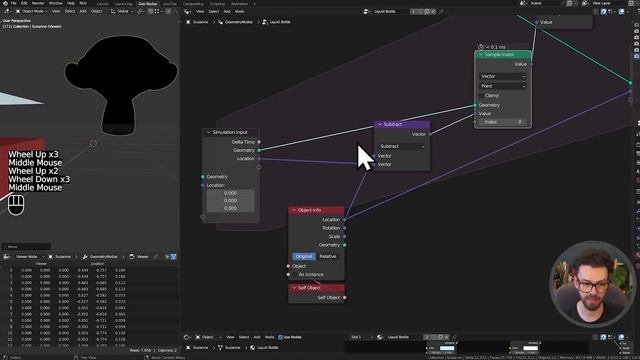Image resolution: width=640 pixels, height=360 pixels.
Task: Click first Location value field 0.000
Action: [x=230, y=193]
